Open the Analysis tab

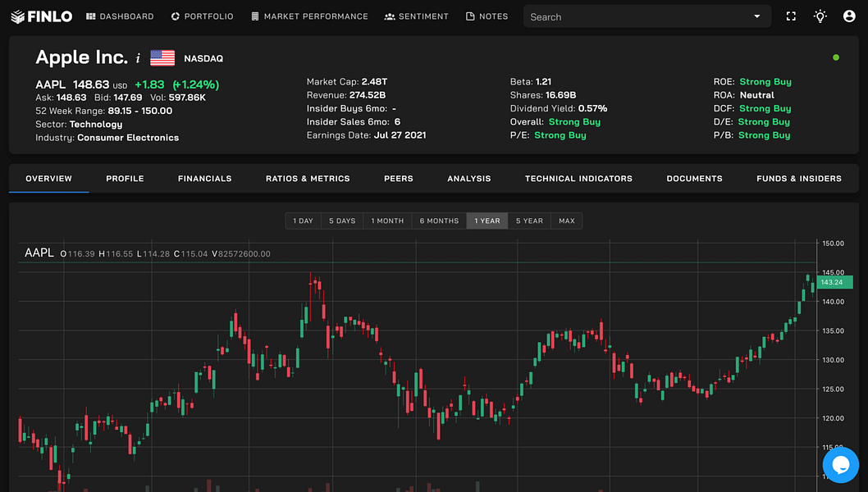[x=469, y=179]
